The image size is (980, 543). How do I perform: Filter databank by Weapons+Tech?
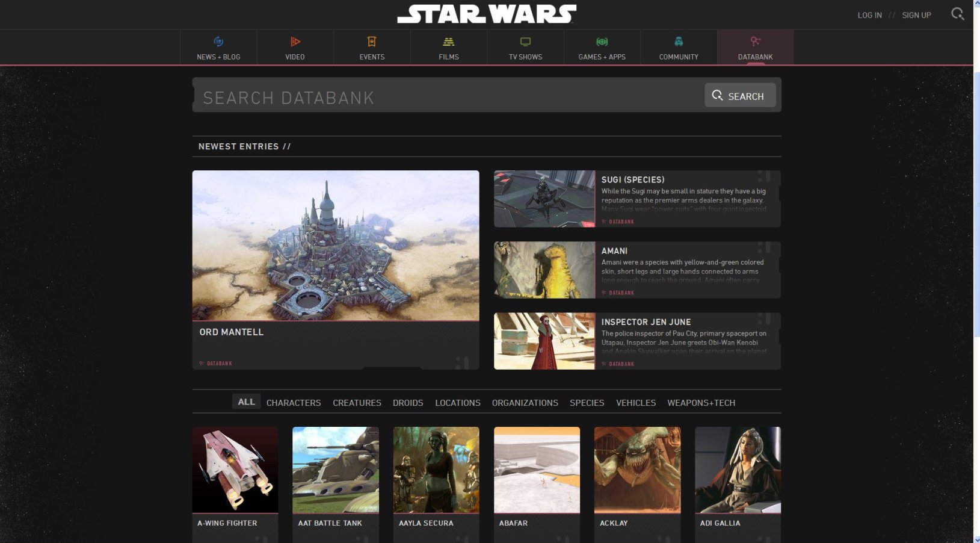701,403
